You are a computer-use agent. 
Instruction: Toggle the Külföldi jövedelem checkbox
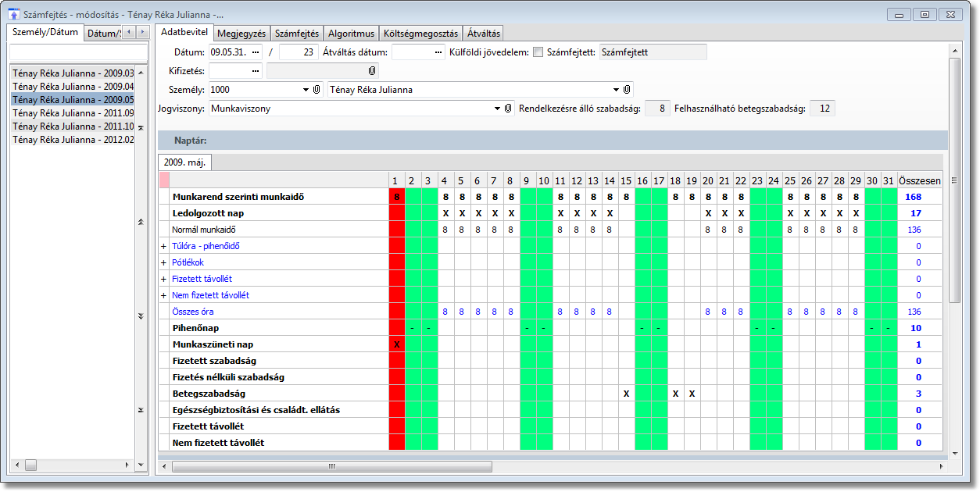point(538,52)
